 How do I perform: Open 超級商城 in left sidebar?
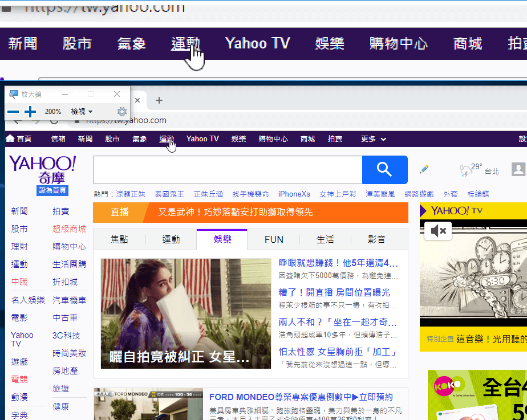pyautogui.click(x=69, y=229)
